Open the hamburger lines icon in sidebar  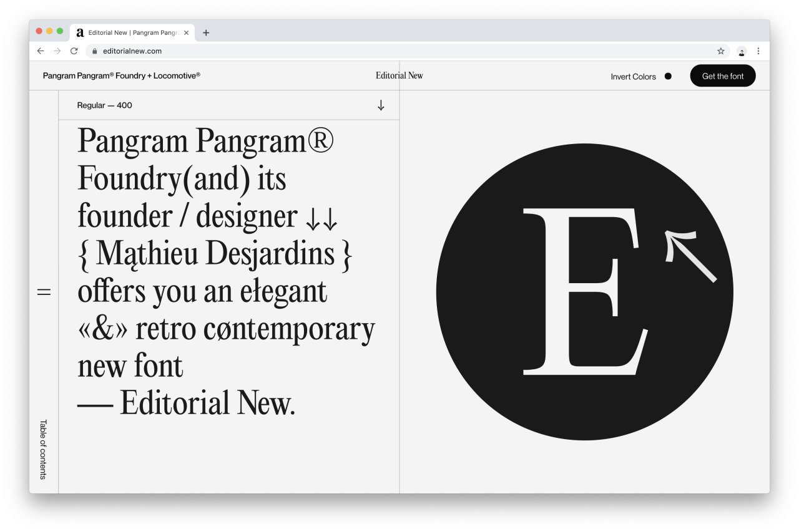click(x=44, y=291)
